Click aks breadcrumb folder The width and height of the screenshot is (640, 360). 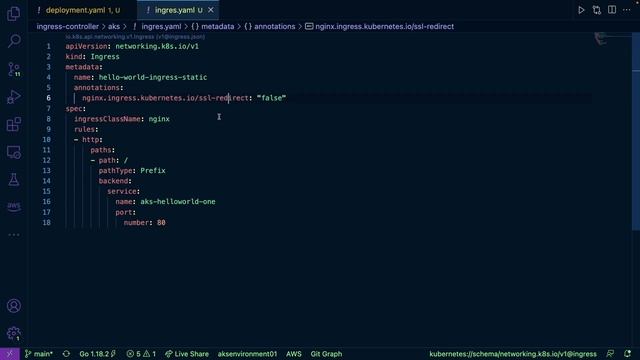tap(114, 27)
